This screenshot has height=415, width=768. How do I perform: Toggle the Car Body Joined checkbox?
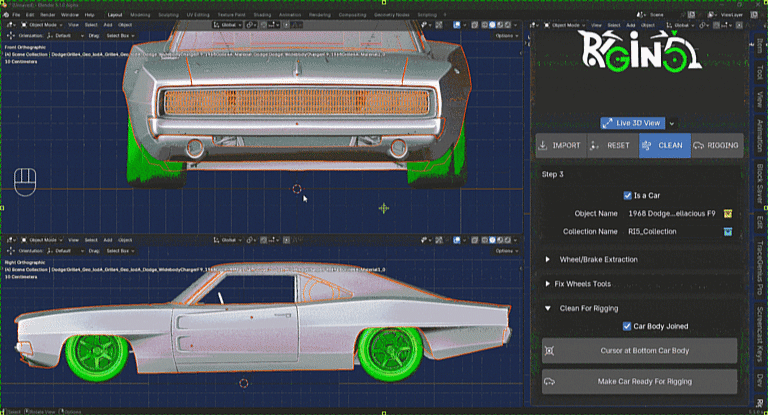(627, 326)
